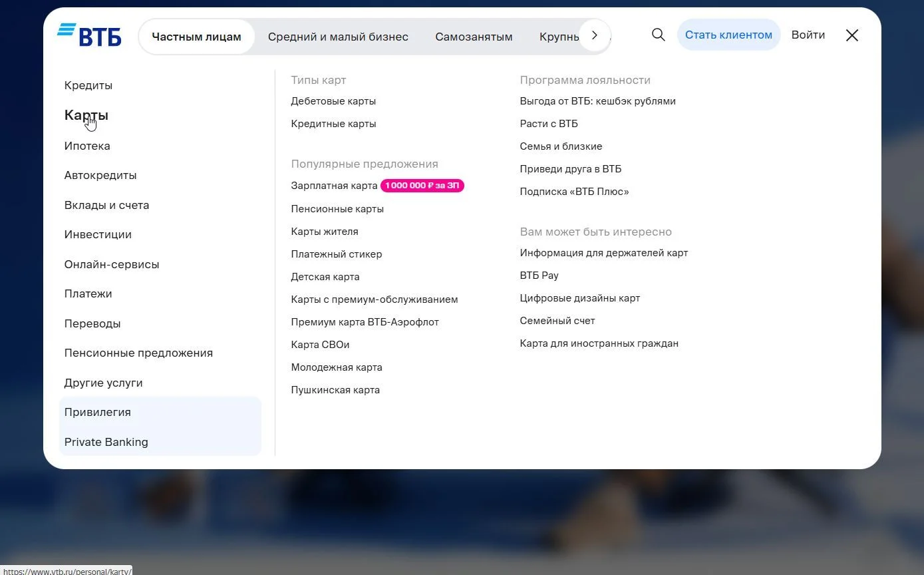Switch to Средний и малый бизнес tab
The image size is (924, 575).
(x=338, y=37)
